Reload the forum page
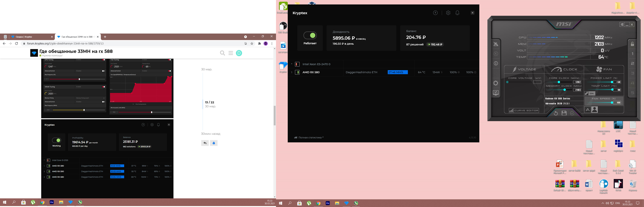The width and height of the screenshot is (644, 207). tap(16, 44)
